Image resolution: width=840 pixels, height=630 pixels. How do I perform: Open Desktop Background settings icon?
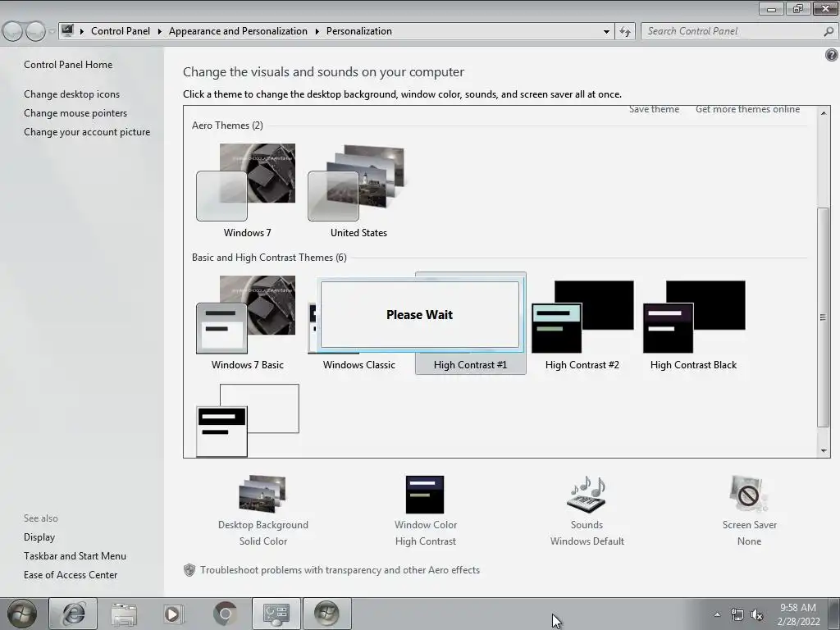[x=262, y=494]
